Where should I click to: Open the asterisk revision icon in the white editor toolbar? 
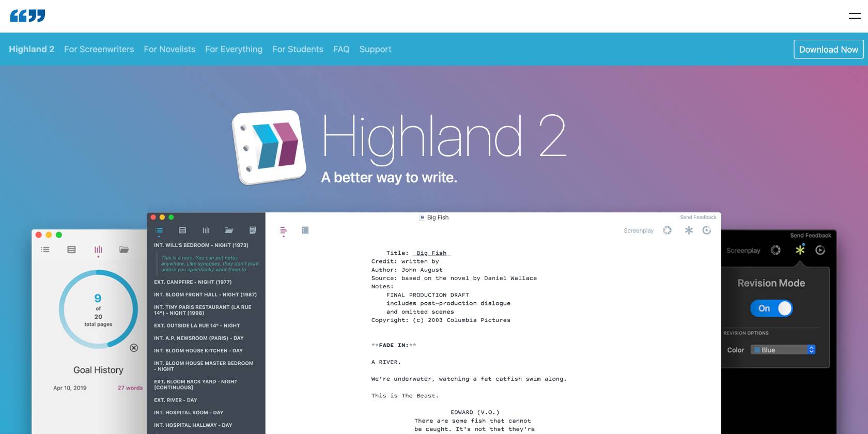pyautogui.click(x=689, y=230)
